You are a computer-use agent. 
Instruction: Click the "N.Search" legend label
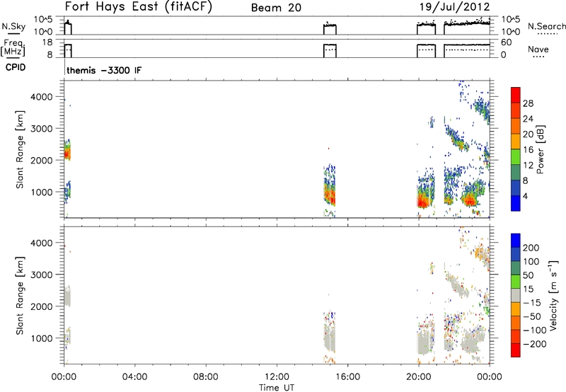[546, 26]
